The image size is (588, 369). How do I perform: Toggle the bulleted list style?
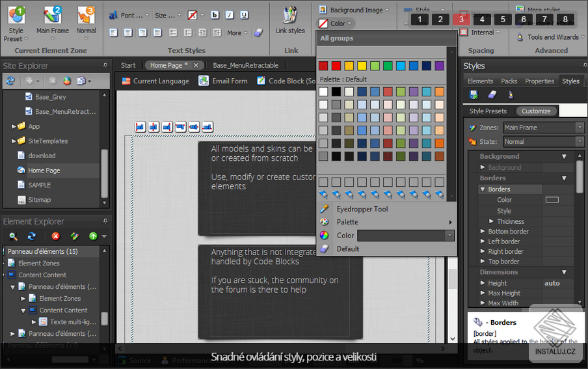coord(173,33)
